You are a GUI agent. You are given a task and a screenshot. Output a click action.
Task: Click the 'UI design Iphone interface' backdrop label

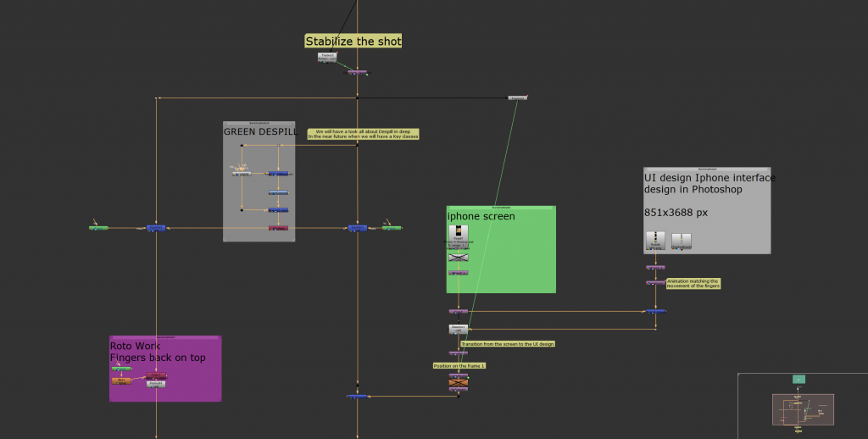[x=709, y=183]
